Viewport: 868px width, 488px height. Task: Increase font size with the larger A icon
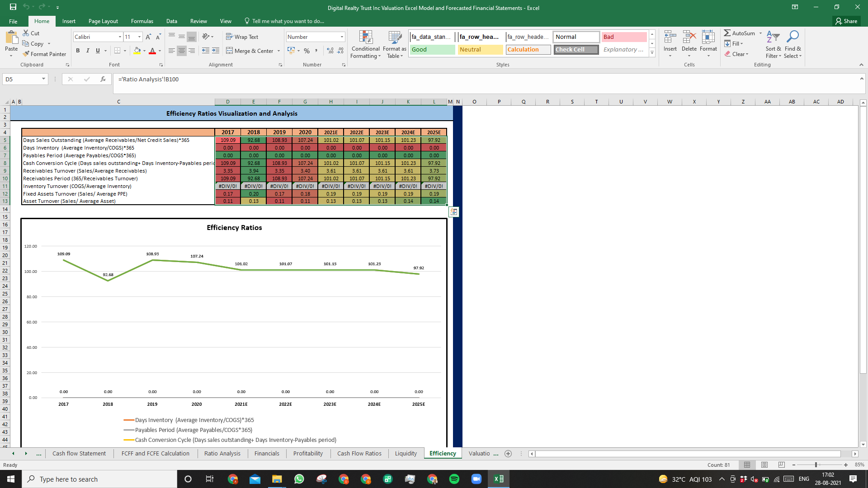148,37
